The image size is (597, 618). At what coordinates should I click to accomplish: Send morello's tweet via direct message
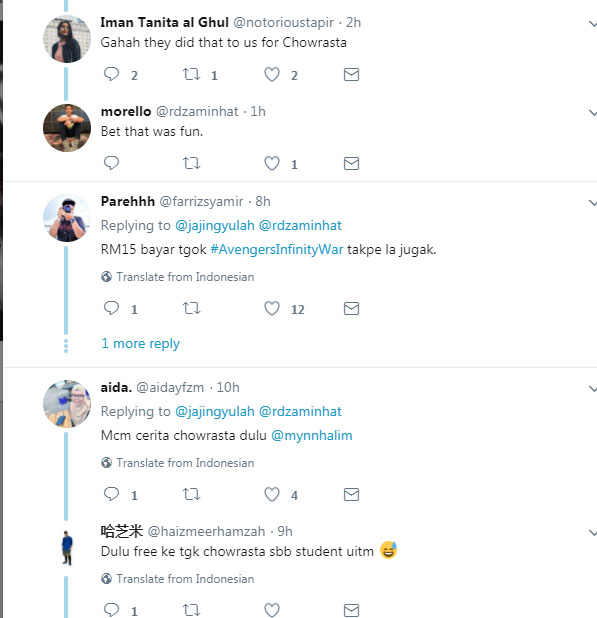pos(351,163)
